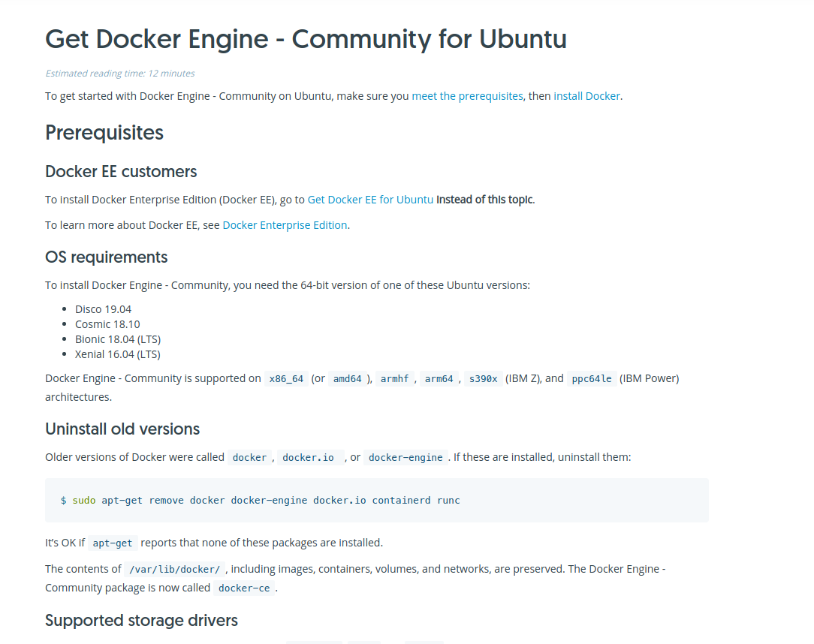814x644 pixels.
Task: Open the 'meet the prerequisites' link
Action: tap(467, 96)
